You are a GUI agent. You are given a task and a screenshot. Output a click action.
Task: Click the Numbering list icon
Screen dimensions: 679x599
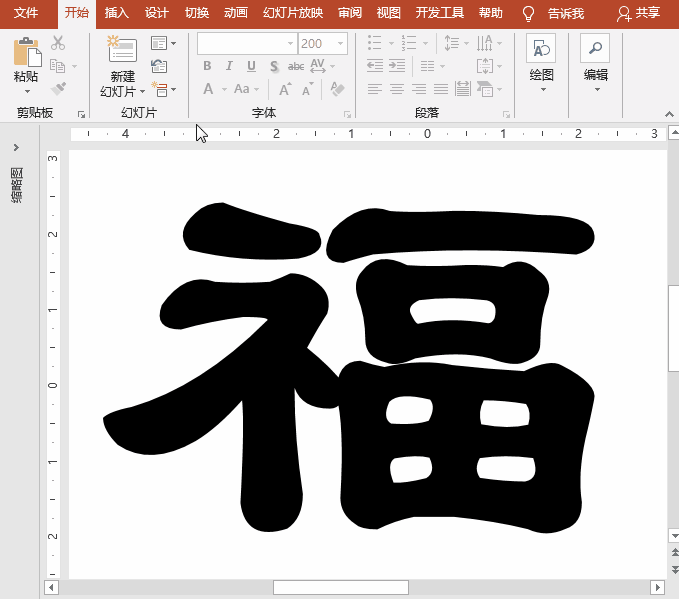pos(409,43)
